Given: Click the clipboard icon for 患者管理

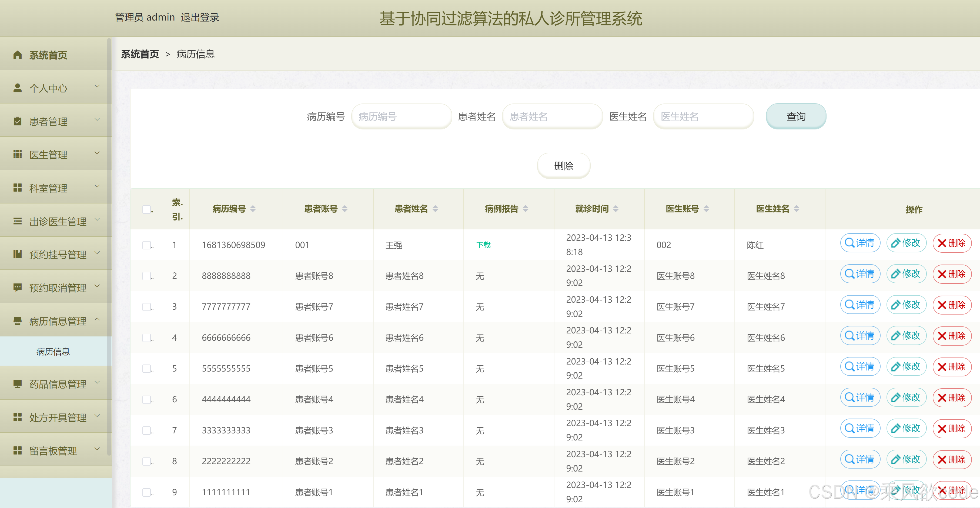Looking at the screenshot, I should tap(18, 121).
